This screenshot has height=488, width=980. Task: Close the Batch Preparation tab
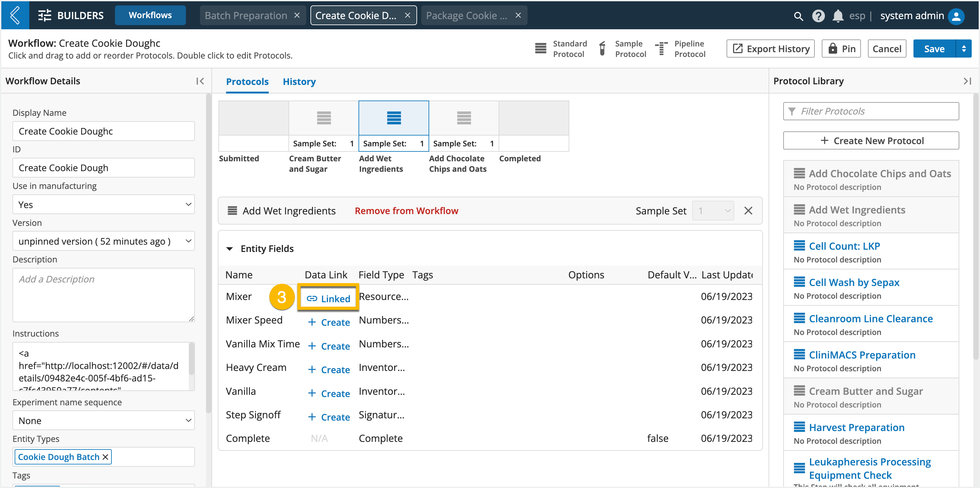(x=297, y=15)
